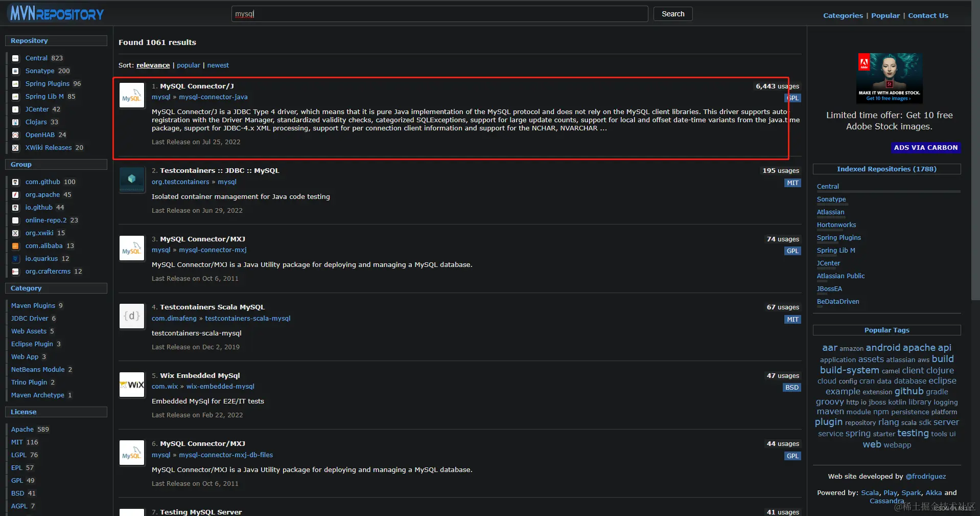Filter by Maven Plugins category
The width and height of the screenshot is (980, 516).
click(33, 306)
